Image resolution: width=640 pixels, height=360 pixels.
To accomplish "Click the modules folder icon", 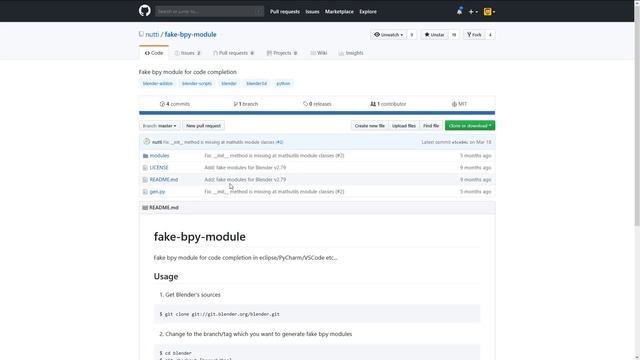I will click(x=145, y=156).
